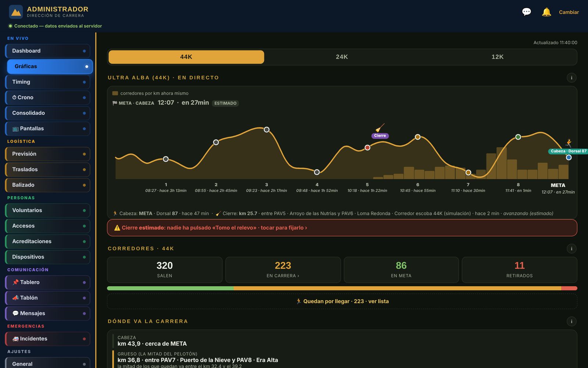Open Dispositivos in the sidebar
588x368 pixels.
(x=48, y=257)
